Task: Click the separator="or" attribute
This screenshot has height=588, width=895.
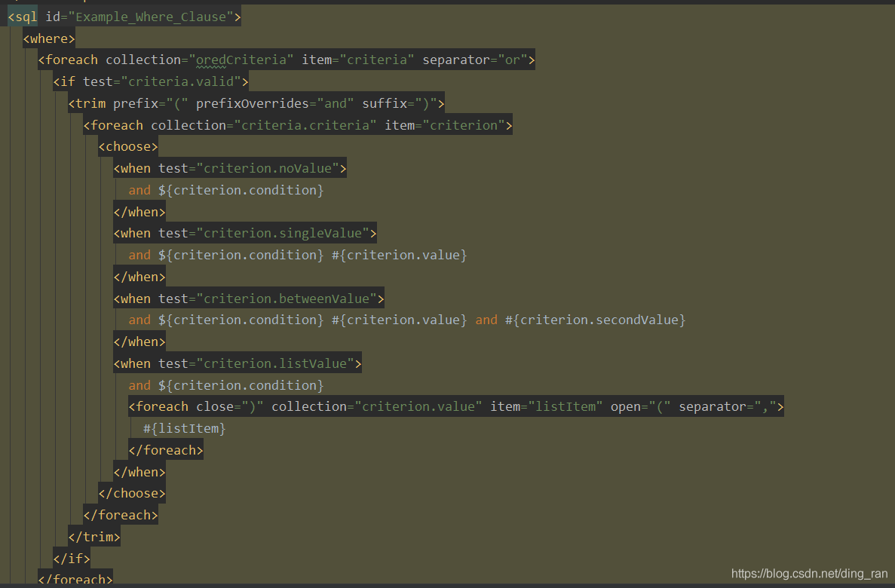Action: pos(475,60)
